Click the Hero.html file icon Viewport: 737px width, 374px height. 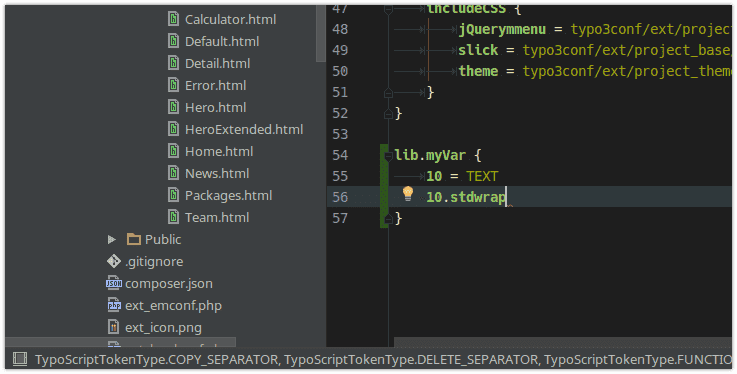click(x=173, y=108)
